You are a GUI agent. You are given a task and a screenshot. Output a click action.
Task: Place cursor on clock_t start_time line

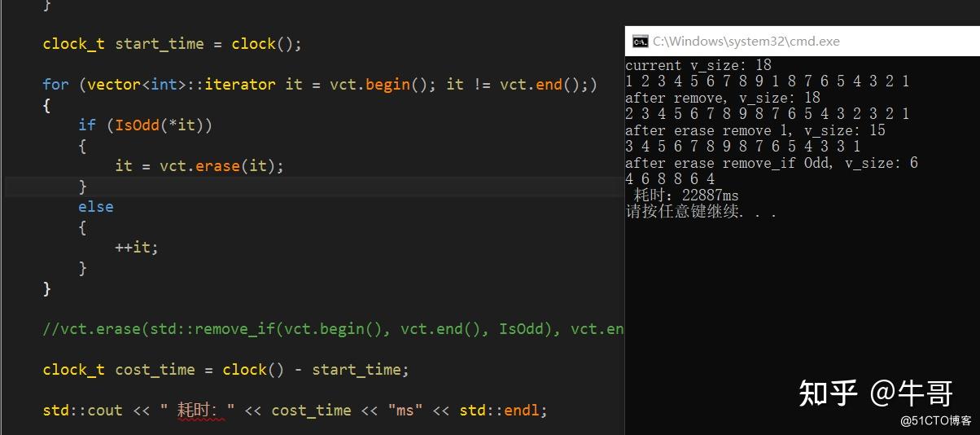point(173,44)
